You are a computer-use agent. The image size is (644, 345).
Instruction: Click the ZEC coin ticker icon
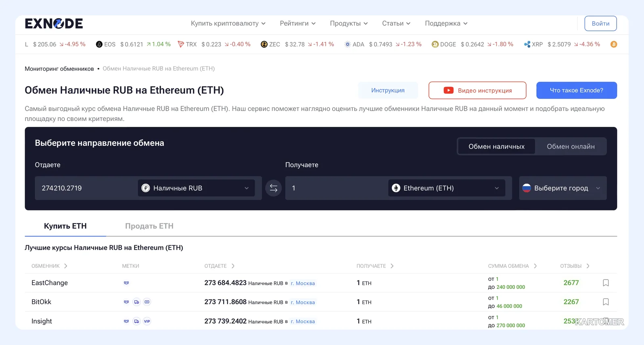point(264,44)
